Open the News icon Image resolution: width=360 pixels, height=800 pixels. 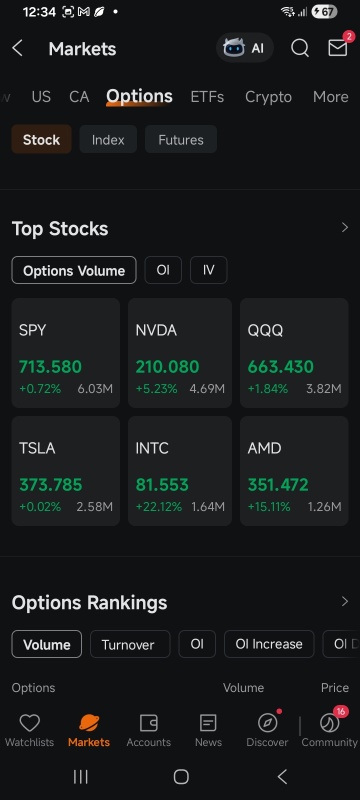(x=208, y=723)
